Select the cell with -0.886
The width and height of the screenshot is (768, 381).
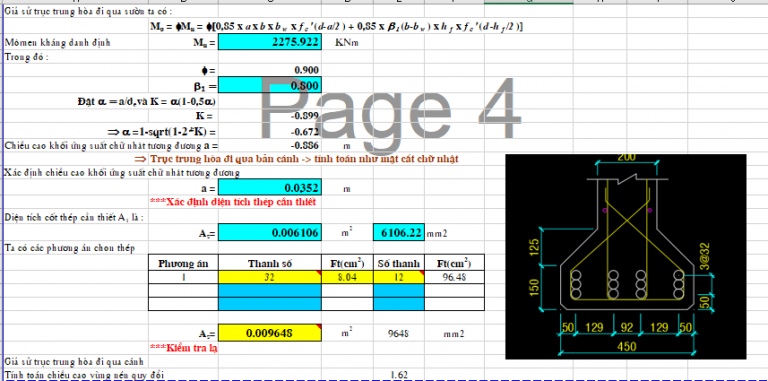point(304,145)
